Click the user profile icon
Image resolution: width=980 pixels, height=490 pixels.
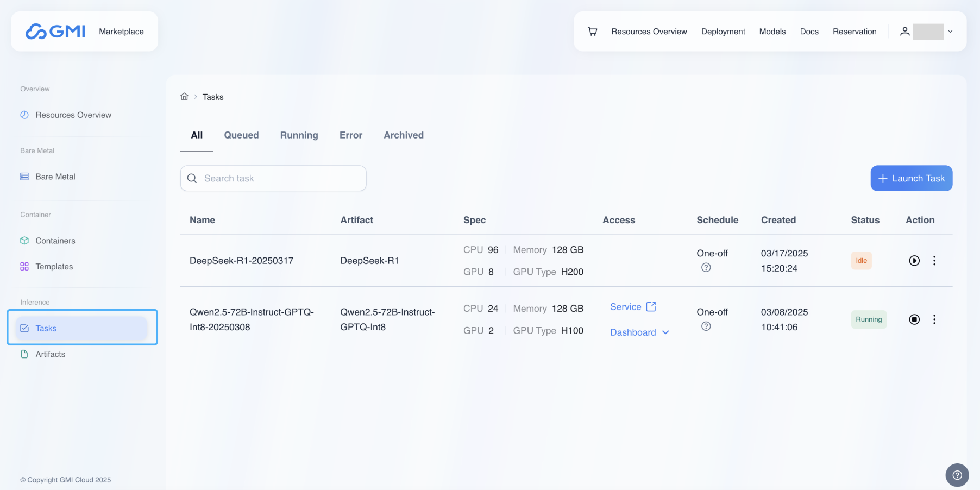click(x=904, y=32)
